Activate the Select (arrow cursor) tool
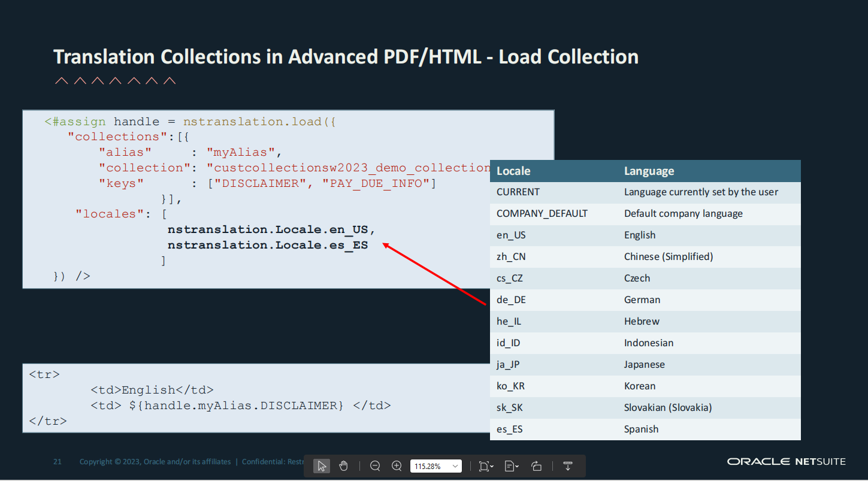 322,466
